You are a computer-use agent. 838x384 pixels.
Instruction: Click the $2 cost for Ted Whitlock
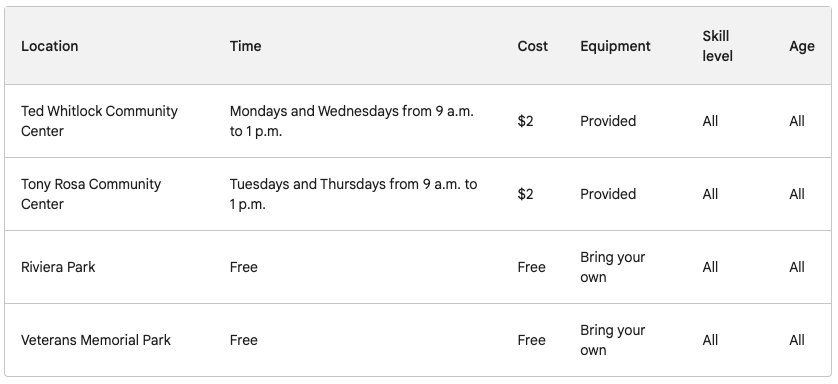525,121
